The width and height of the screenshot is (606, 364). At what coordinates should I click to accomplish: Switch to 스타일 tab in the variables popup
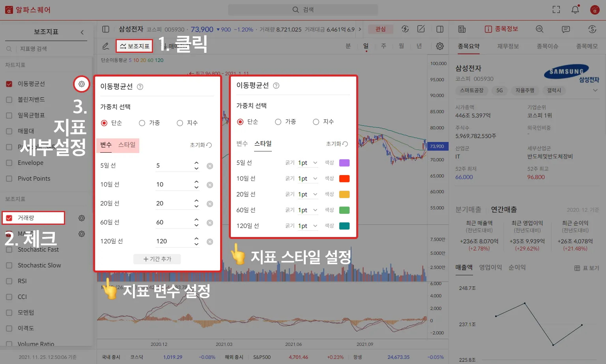pos(127,145)
